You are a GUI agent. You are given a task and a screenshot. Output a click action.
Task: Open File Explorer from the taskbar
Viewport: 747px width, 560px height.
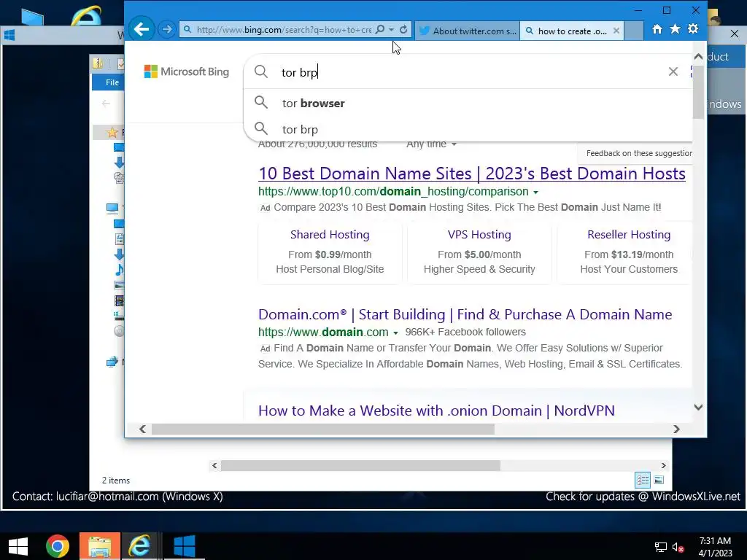tap(99, 546)
